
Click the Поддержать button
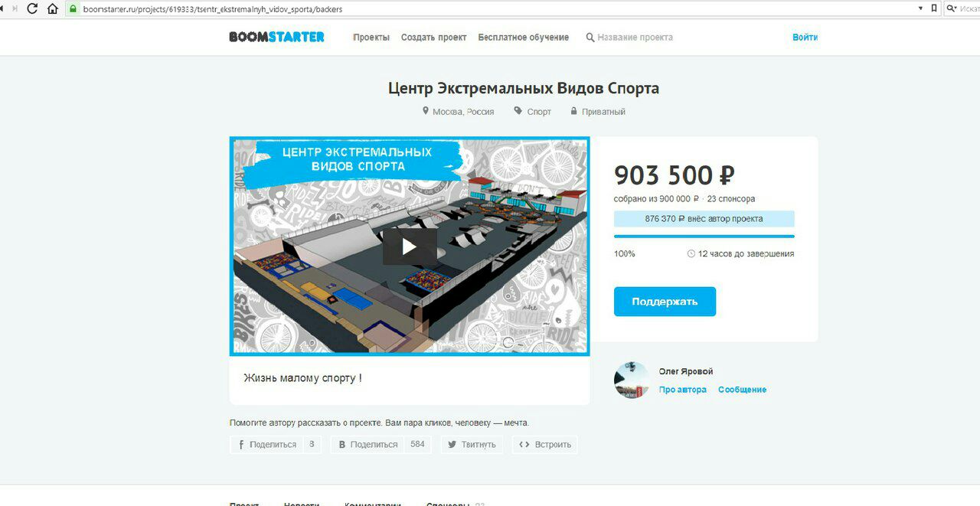665,302
